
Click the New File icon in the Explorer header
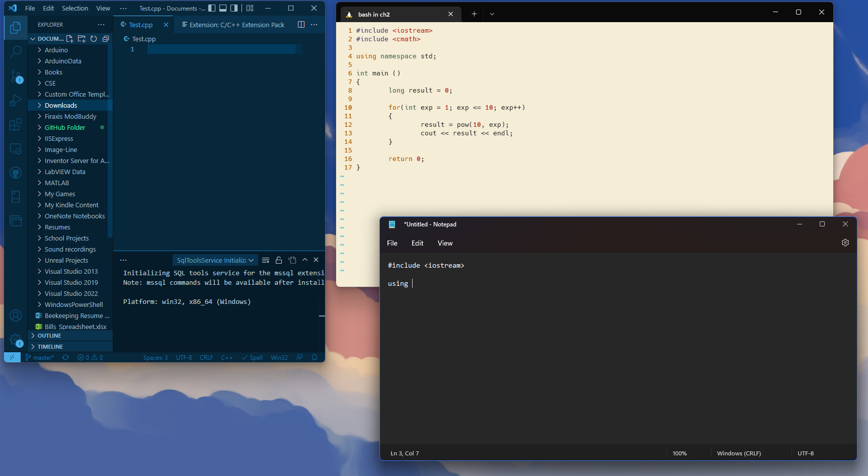click(x=69, y=39)
